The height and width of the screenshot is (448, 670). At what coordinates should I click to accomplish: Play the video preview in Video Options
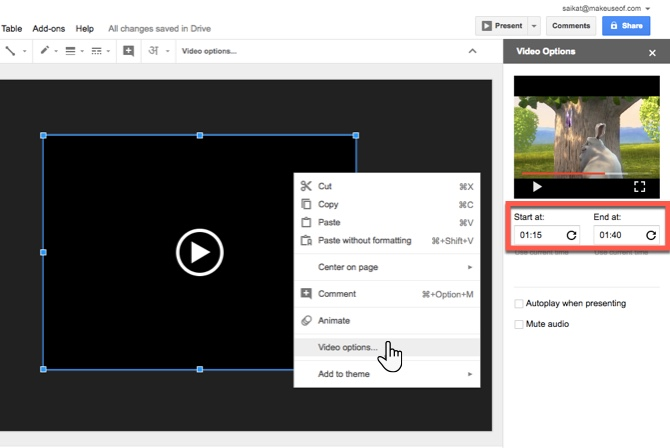[x=537, y=186]
